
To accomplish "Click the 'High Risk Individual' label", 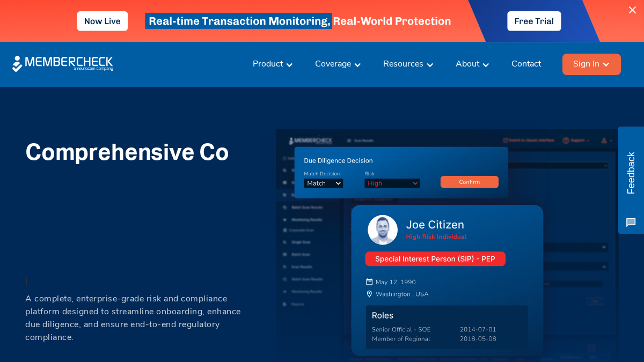I will coord(436,237).
